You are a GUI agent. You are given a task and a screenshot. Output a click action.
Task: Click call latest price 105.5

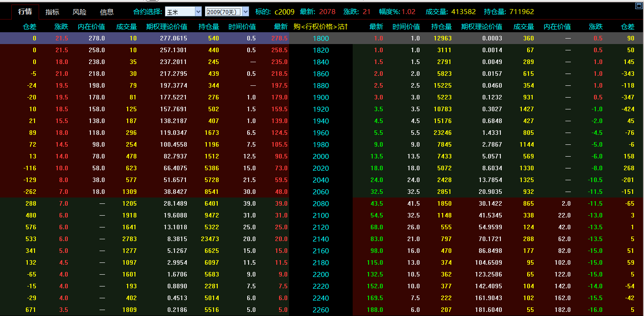(x=280, y=144)
